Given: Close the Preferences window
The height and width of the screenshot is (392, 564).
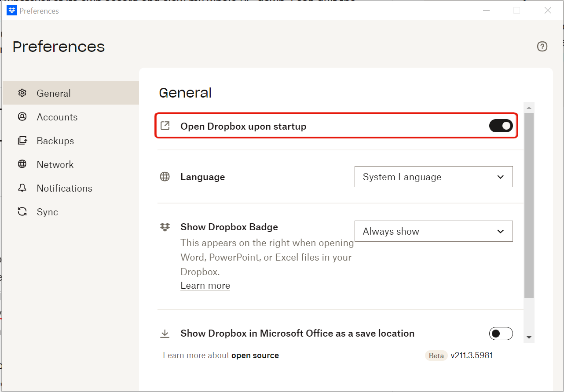Looking at the screenshot, I should (x=548, y=11).
